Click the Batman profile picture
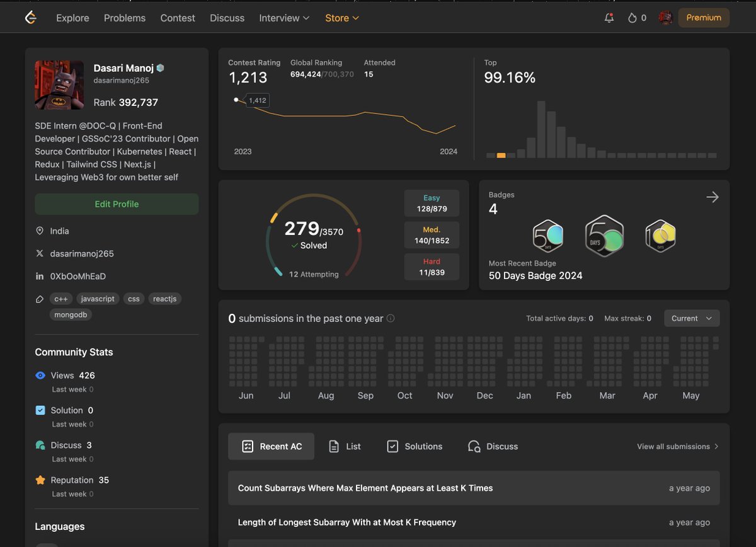The height and width of the screenshot is (547, 756). [x=59, y=85]
